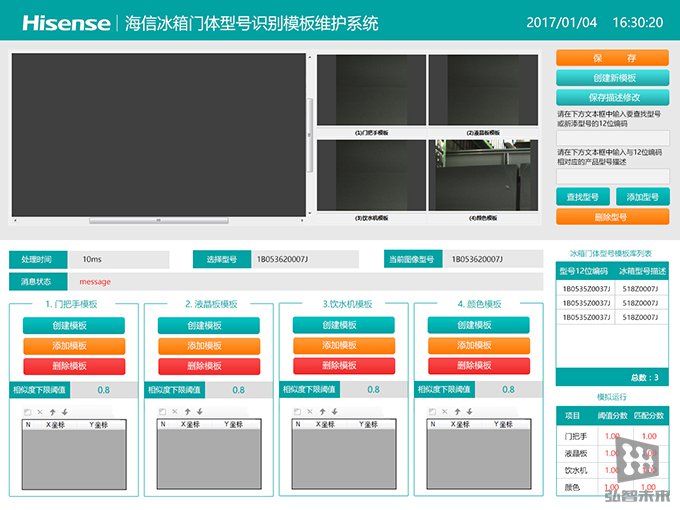Click the main image horizontal scrollbar thumb
This screenshot has width=680, height=510.
159,220
